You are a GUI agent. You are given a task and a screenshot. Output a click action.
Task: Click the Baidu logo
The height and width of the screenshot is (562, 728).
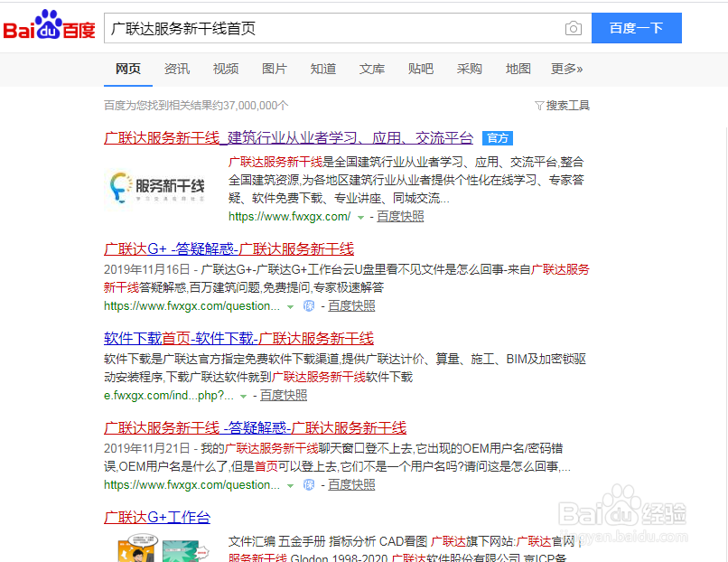coord(49,25)
